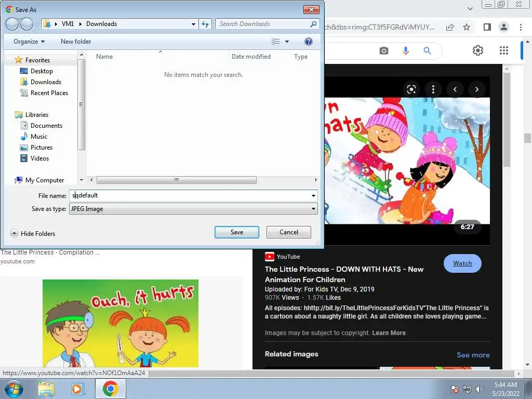Click VM1 in the address breadcrumb
The height and width of the screenshot is (399, 532).
(68, 24)
